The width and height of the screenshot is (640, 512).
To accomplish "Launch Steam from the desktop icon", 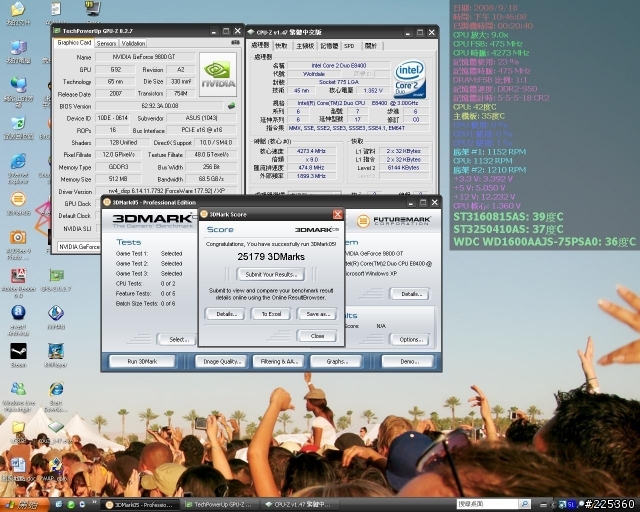I will (x=18, y=351).
